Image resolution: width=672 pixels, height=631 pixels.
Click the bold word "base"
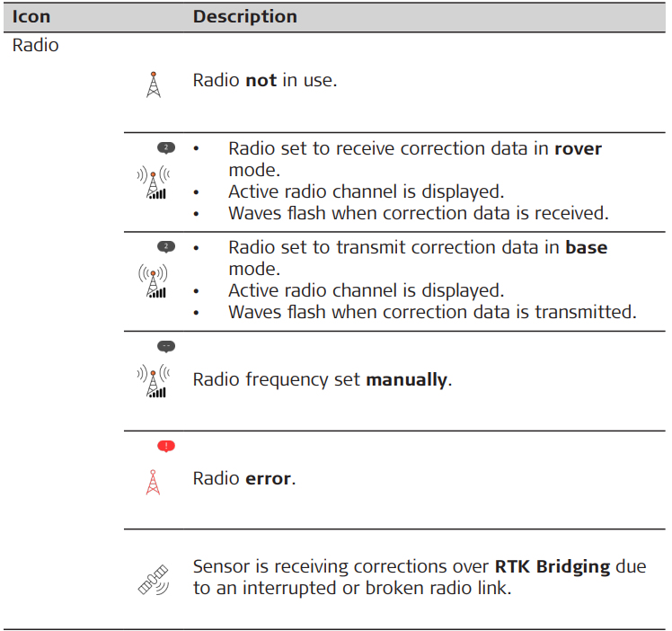[586, 247]
